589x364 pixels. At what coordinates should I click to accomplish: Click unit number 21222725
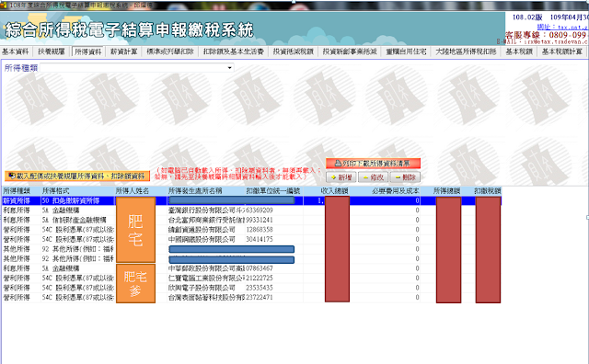coord(260,279)
